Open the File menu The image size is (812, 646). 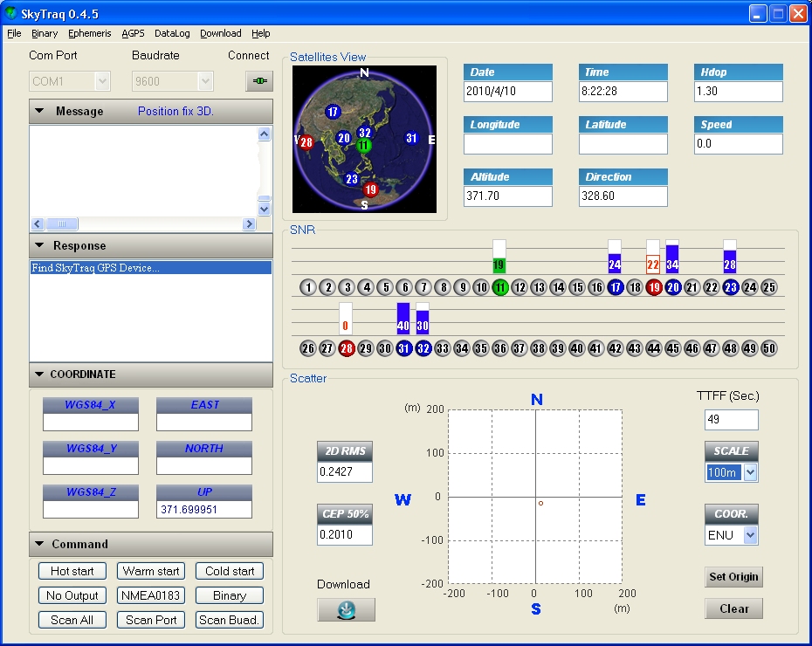14,34
